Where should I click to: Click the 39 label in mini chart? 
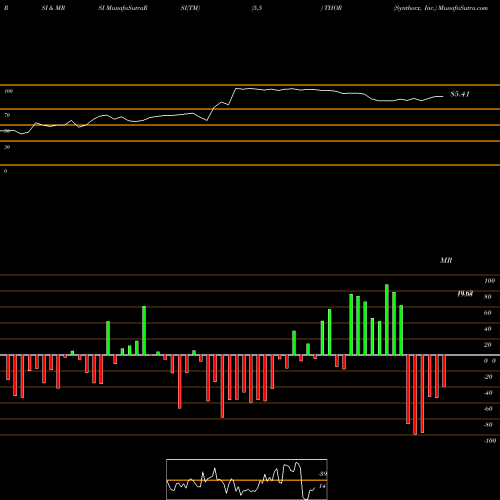pyautogui.click(x=323, y=474)
